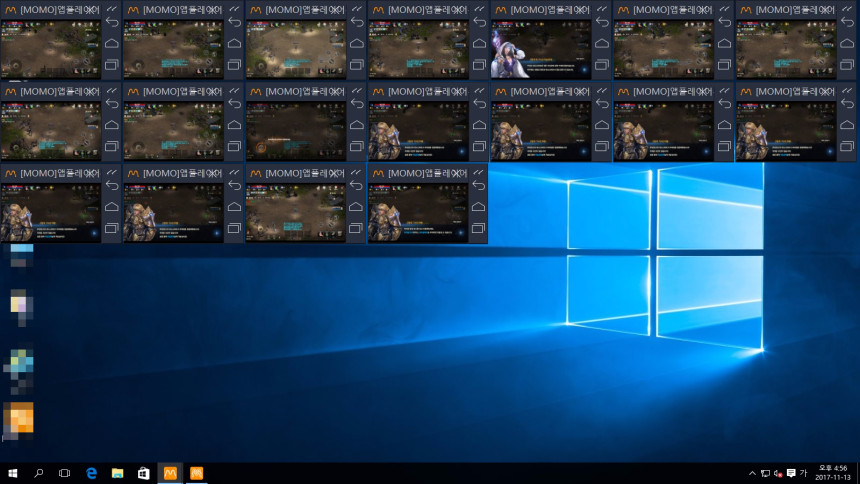
Task: Open Microsoft Store from the taskbar
Action: pyautogui.click(x=144, y=473)
